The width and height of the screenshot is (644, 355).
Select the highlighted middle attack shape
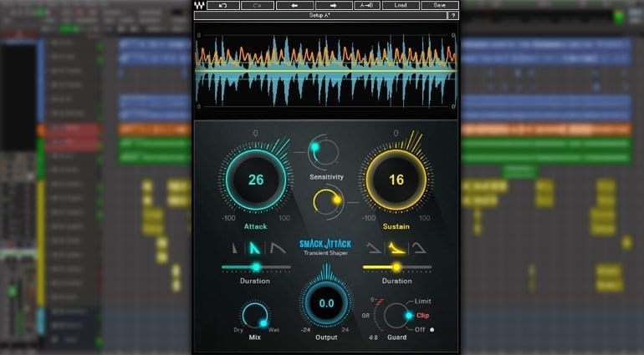[256, 248]
